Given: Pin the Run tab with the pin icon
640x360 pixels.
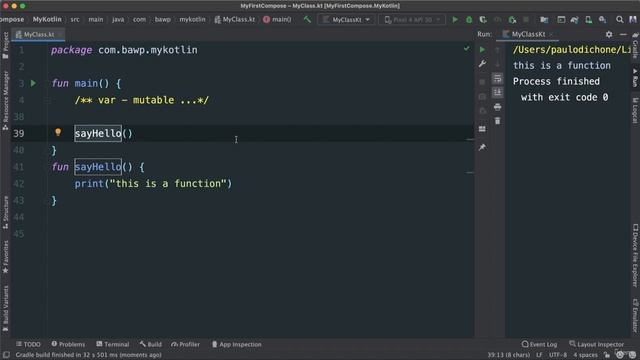Looking at the screenshot, I should click(482, 147).
